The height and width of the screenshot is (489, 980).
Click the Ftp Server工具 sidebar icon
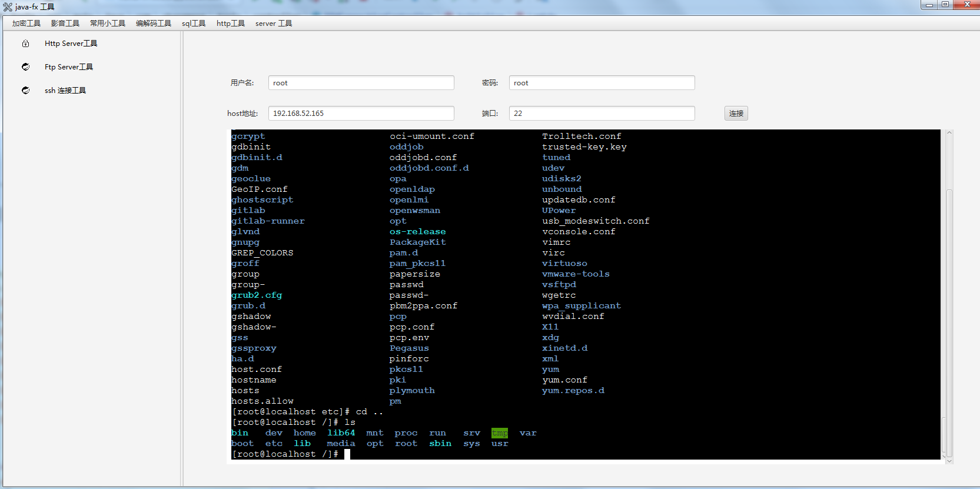pos(25,67)
